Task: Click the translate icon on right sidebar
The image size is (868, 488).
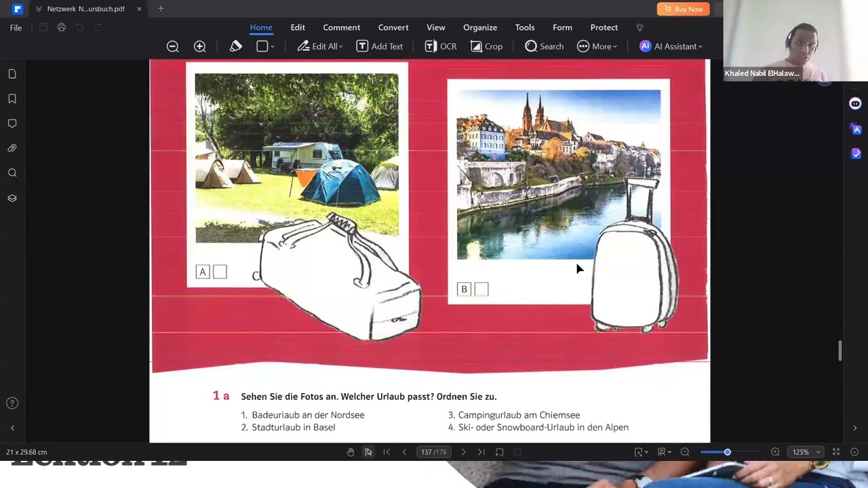Action: [856, 129]
